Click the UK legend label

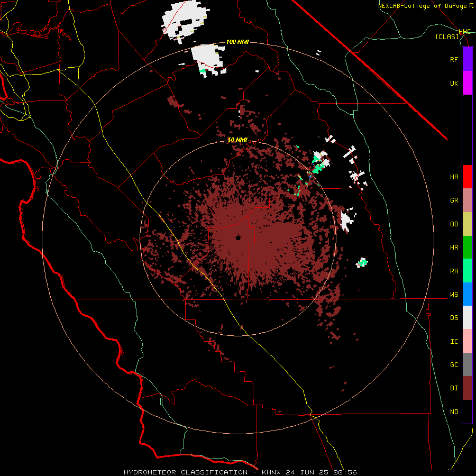(x=454, y=83)
